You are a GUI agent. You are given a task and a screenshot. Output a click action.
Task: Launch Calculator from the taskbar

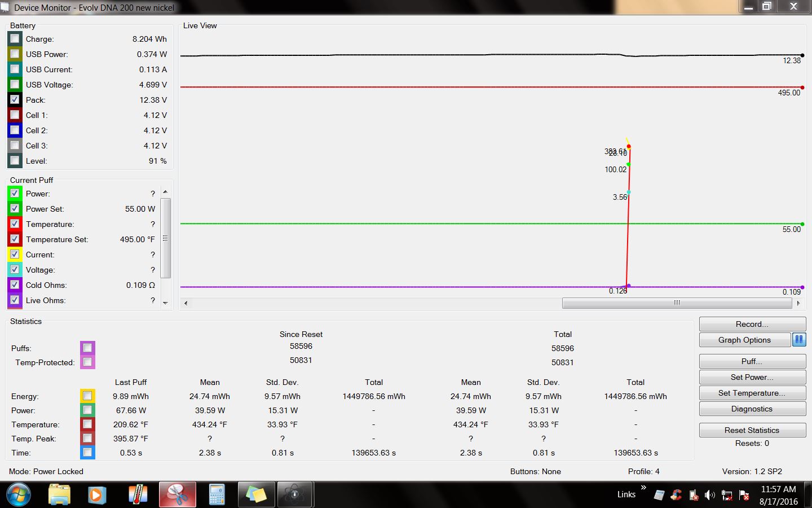pyautogui.click(x=217, y=495)
